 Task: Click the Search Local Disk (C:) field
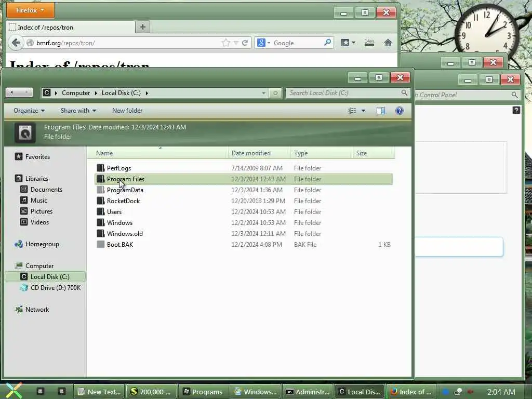[x=343, y=93]
